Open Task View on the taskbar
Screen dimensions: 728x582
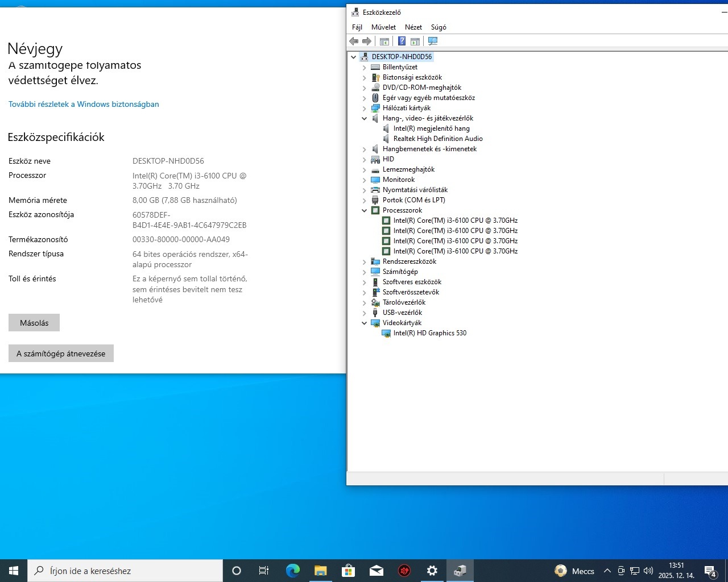coord(264,571)
